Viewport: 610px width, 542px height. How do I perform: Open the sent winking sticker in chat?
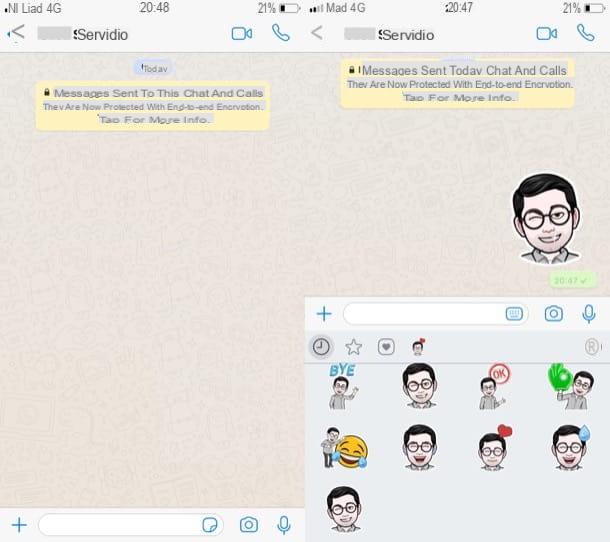click(x=546, y=219)
